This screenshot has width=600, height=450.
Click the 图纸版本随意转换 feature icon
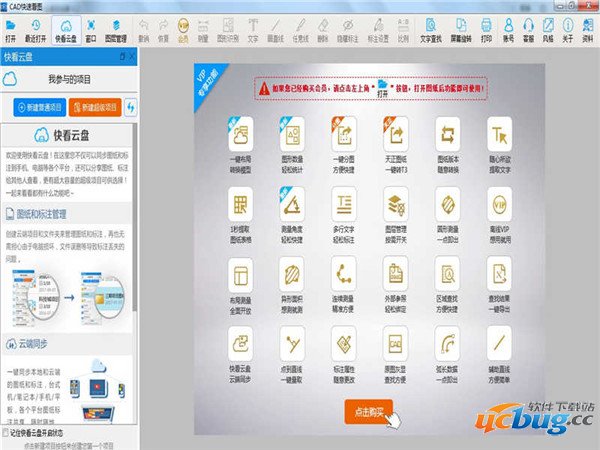(x=448, y=134)
